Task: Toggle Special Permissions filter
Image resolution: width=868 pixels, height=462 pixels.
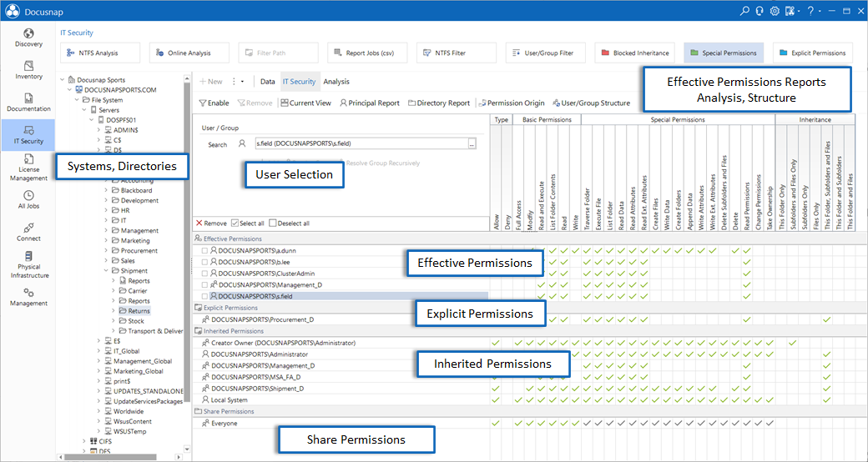Action: tap(724, 53)
